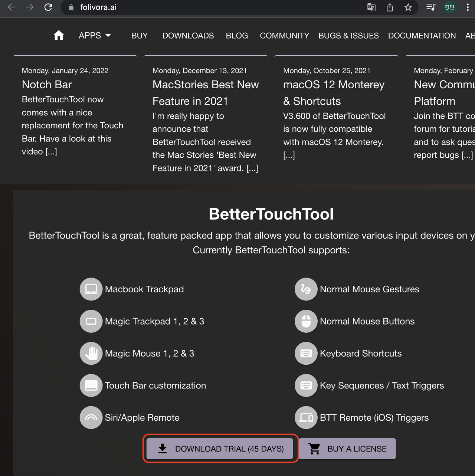
Task: Go to the BLOG page
Action: (237, 36)
